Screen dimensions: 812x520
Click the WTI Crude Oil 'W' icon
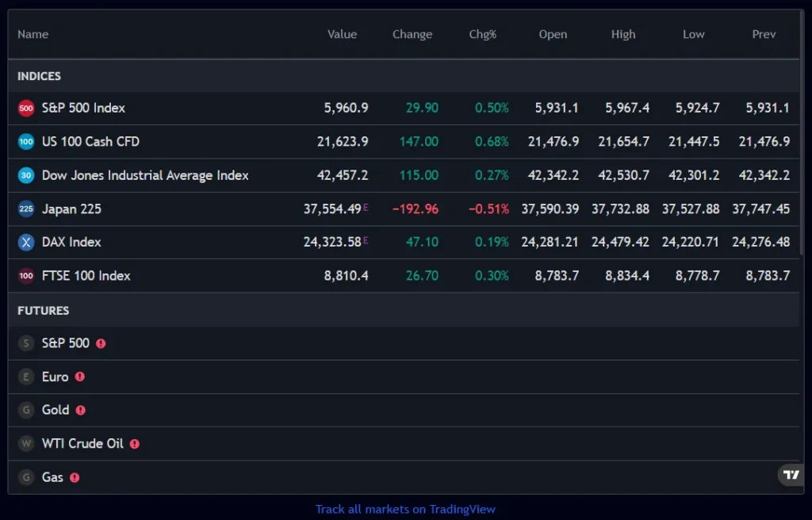tap(25, 443)
